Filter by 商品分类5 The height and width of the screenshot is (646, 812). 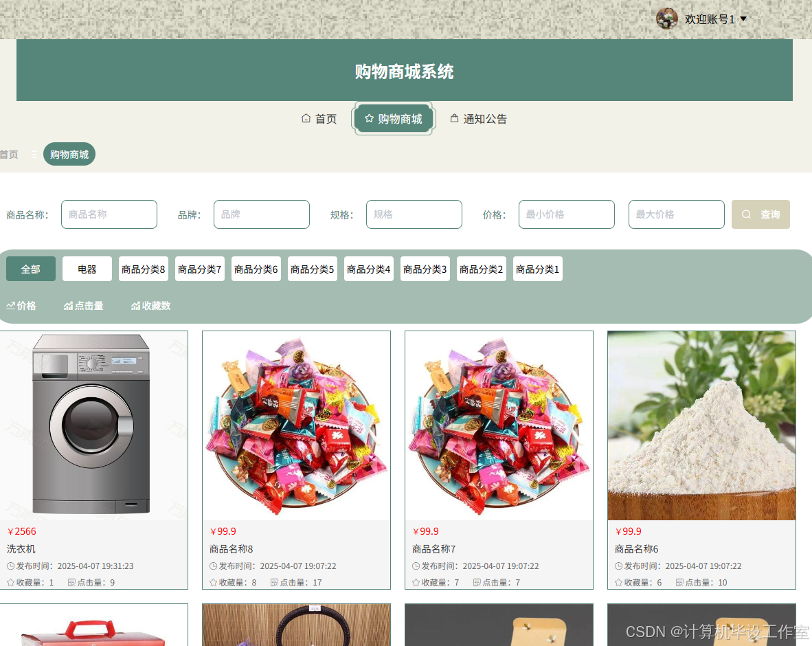(313, 269)
